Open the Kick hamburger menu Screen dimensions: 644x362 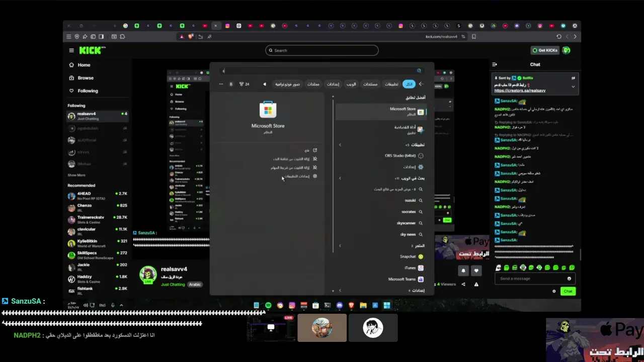pos(71,50)
